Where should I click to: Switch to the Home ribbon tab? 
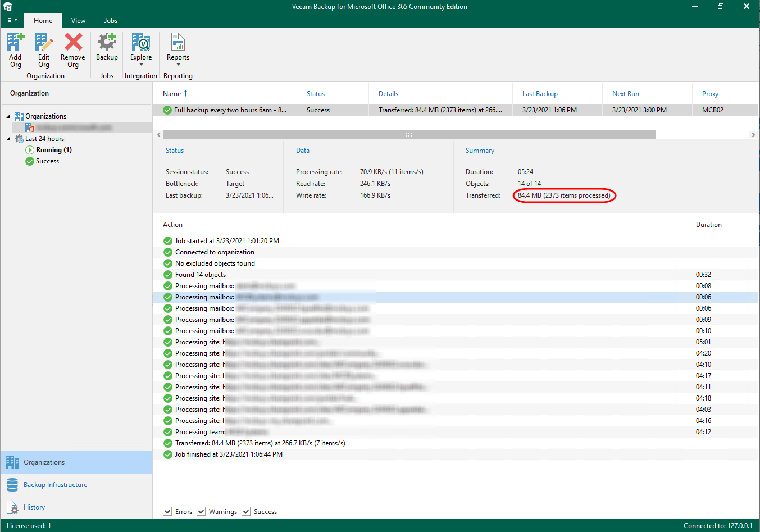coord(43,21)
